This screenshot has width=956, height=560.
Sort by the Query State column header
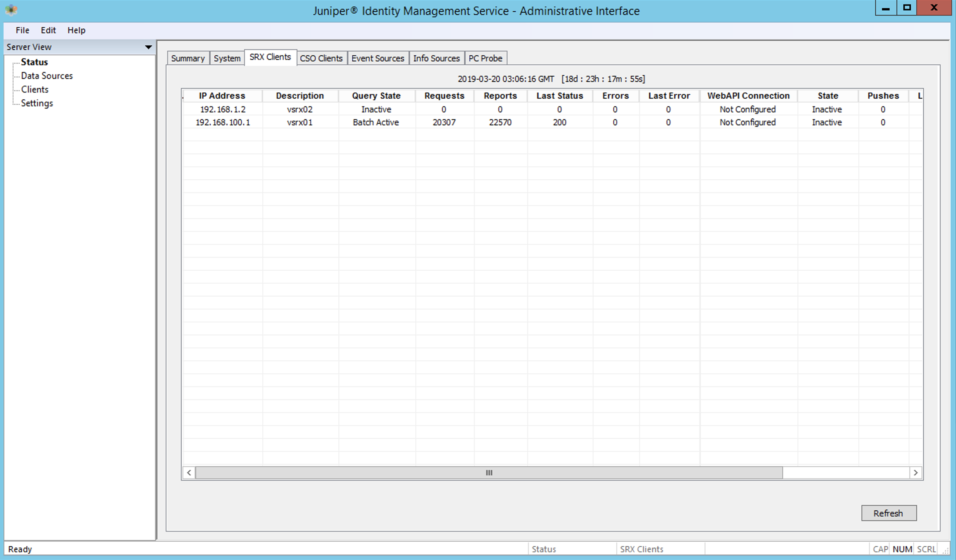coord(376,96)
